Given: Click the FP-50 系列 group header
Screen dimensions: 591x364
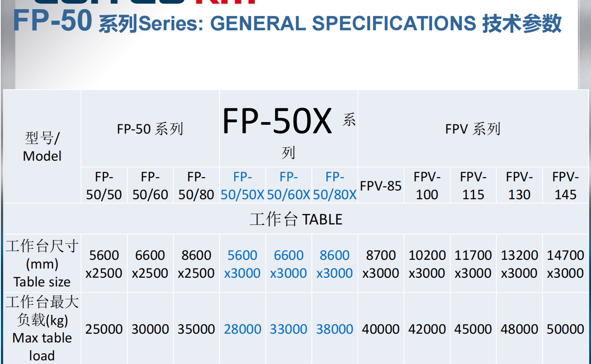Looking at the screenshot, I should (150, 129).
